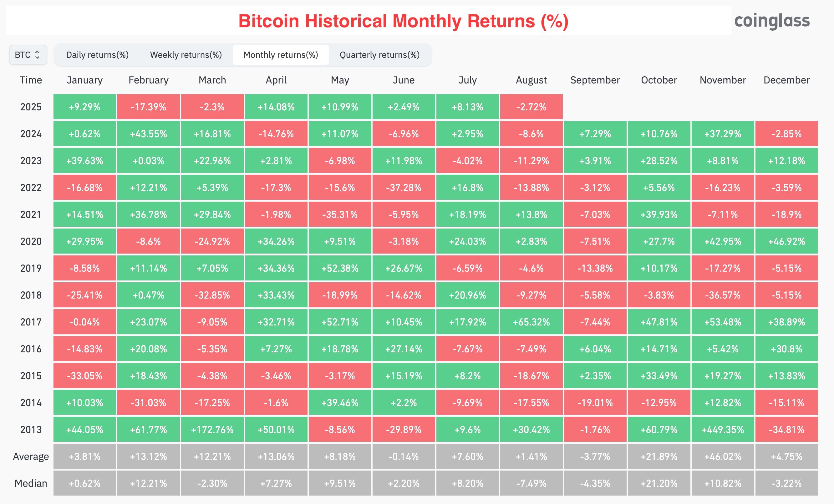
Task: Select the 2013 November +449.35% cell
Action: coord(723,430)
